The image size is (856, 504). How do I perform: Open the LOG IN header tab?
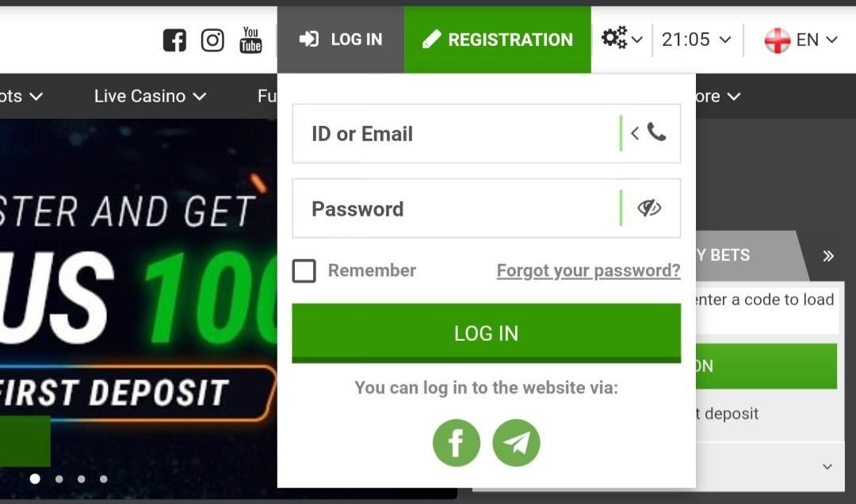(x=341, y=40)
